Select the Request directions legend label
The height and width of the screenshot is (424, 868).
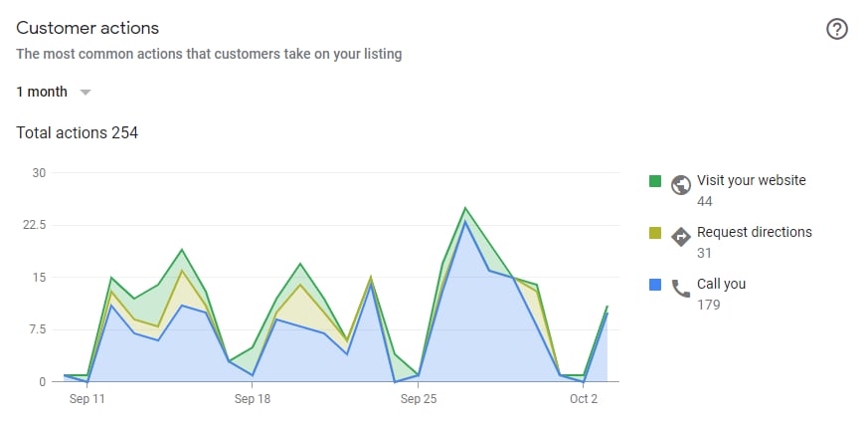[x=754, y=232]
